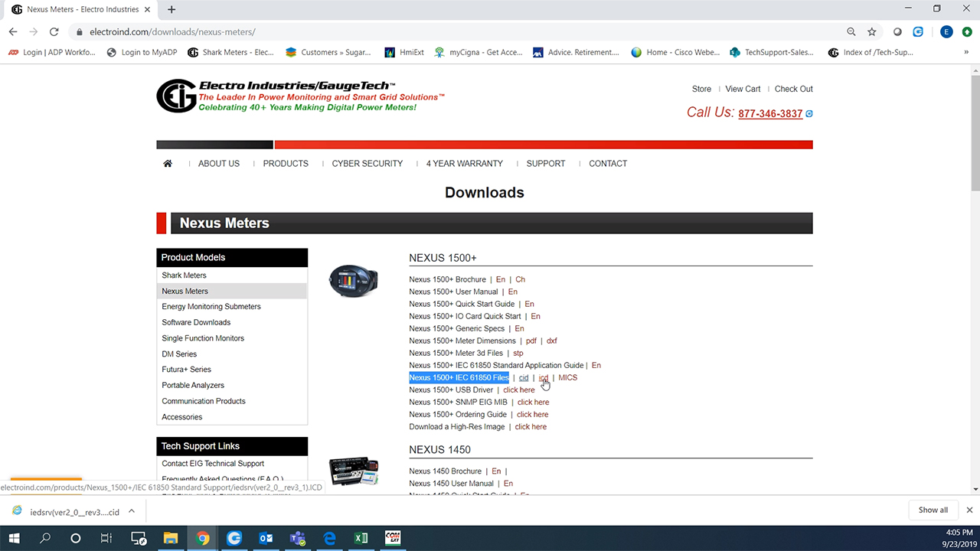The width and height of the screenshot is (980, 551).
Task: Click the EIG company logo
Action: point(175,96)
